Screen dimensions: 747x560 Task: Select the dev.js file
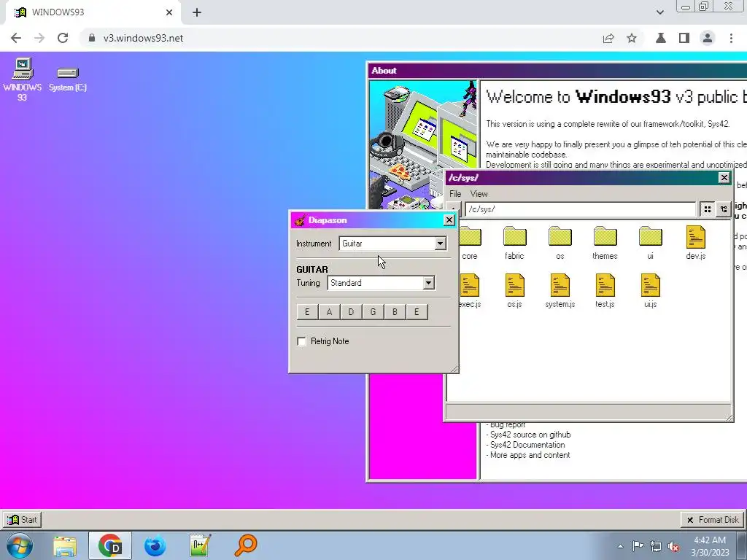[695, 244]
